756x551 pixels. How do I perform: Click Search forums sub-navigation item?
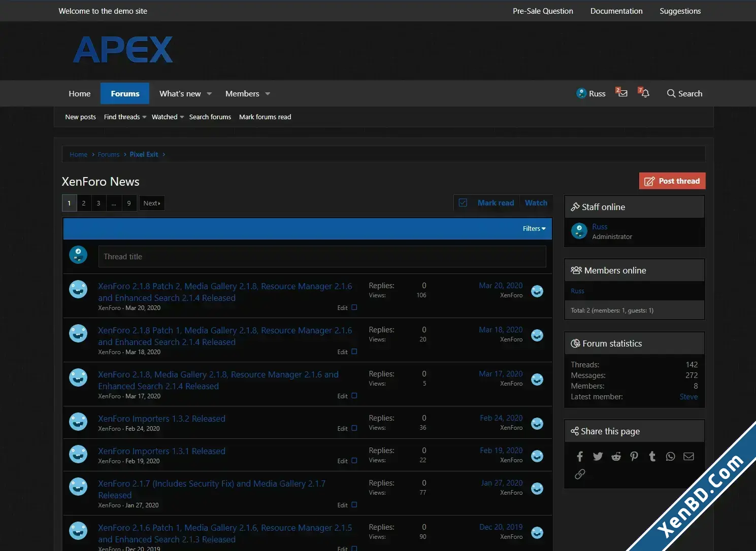210,117
